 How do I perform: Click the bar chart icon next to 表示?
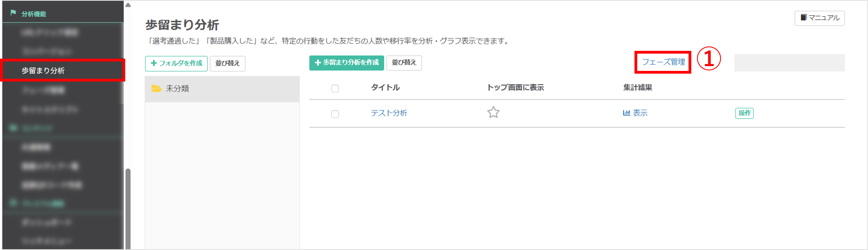626,113
